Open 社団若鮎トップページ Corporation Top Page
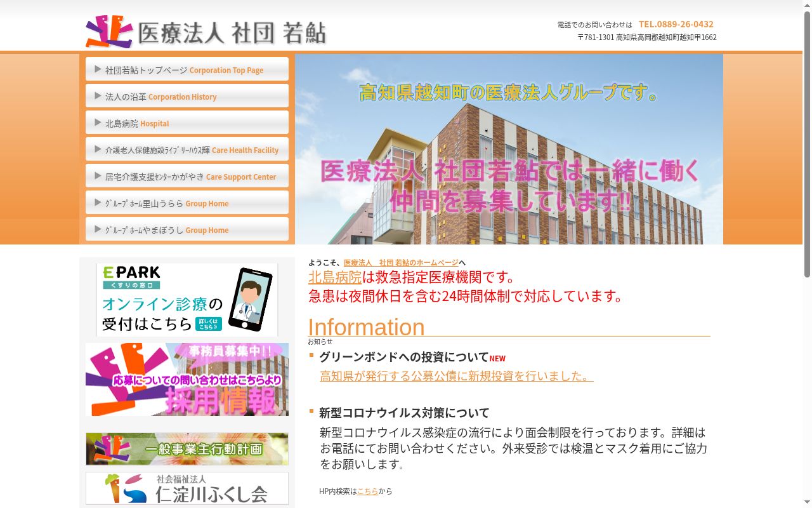The image size is (812, 508). pos(187,70)
